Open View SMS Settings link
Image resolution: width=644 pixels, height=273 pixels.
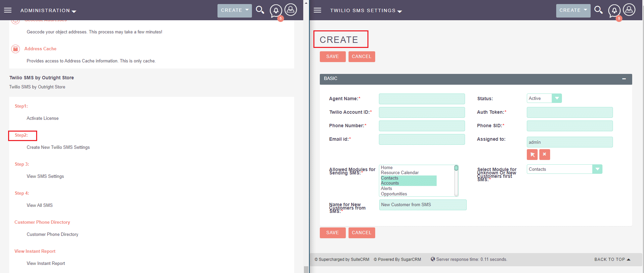click(x=45, y=176)
